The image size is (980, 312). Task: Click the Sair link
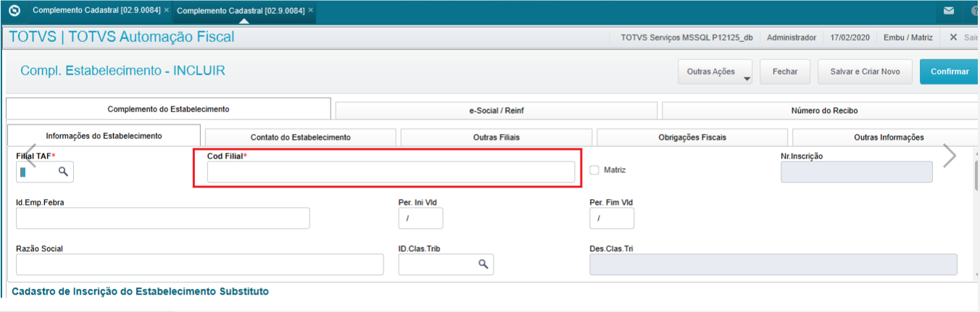(971, 37)
